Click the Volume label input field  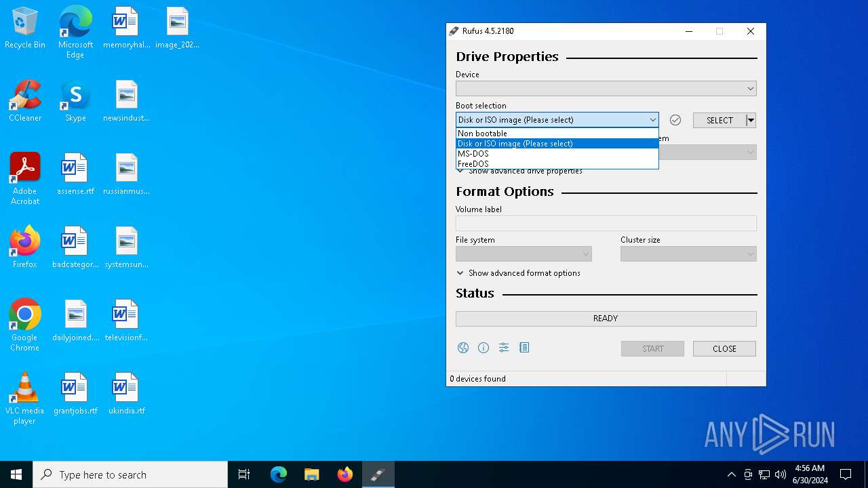(606, 223)
